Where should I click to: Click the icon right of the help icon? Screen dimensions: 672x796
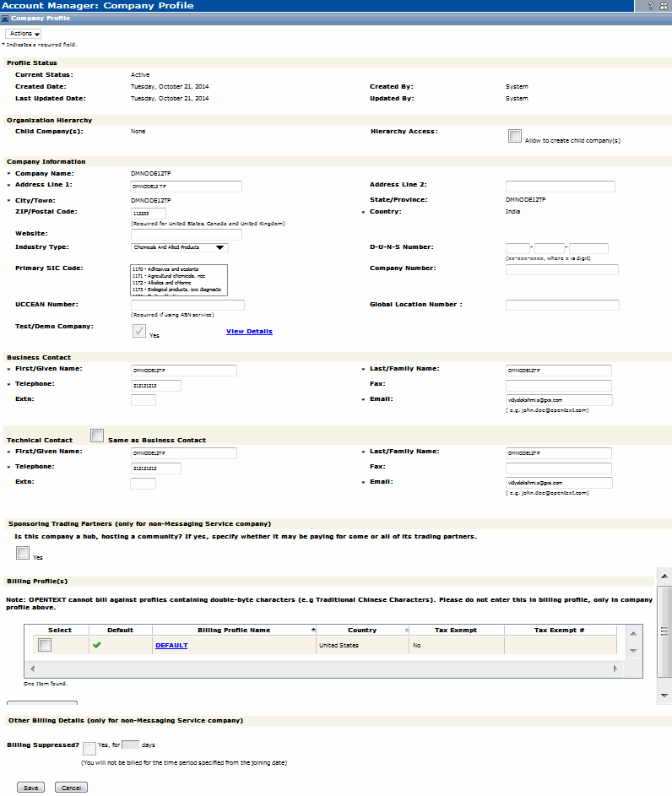click(x=664, y=6)
